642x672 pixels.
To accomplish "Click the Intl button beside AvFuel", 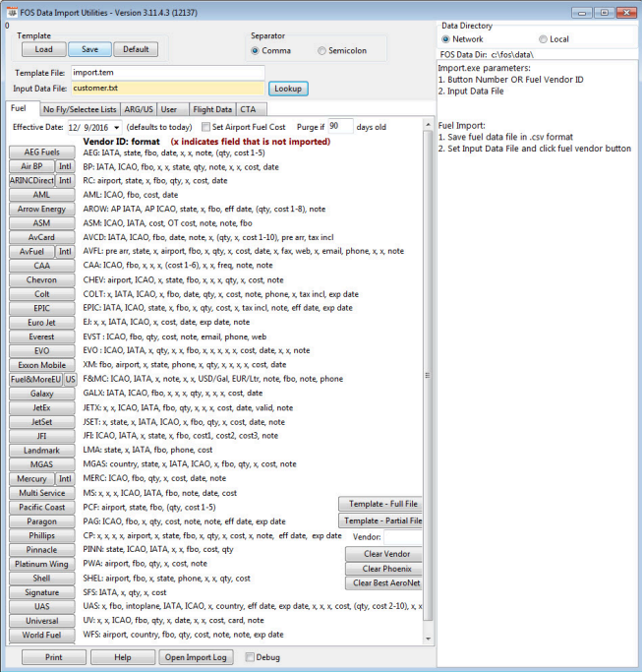I will pyautogui.click(x=65, y=252).
